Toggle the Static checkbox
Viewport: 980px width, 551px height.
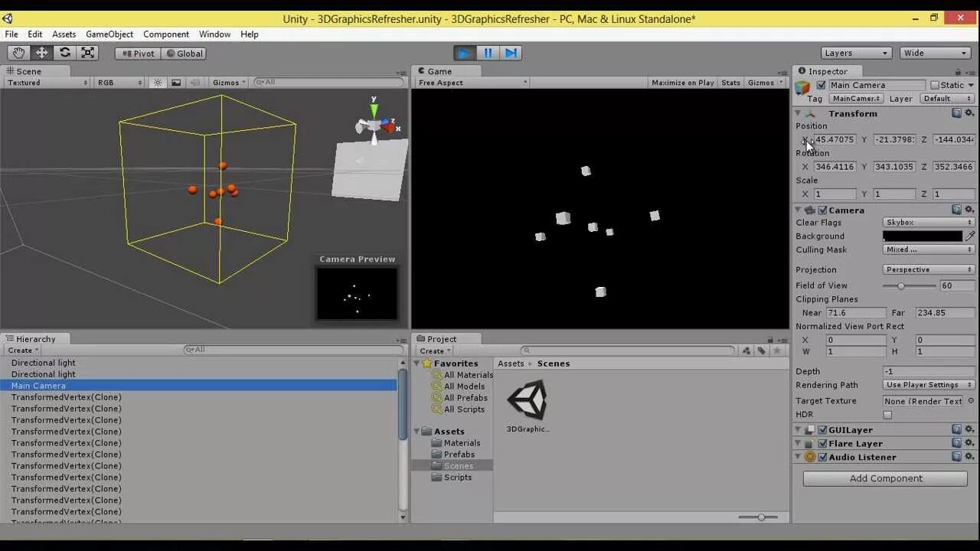[x=934, y=85]
